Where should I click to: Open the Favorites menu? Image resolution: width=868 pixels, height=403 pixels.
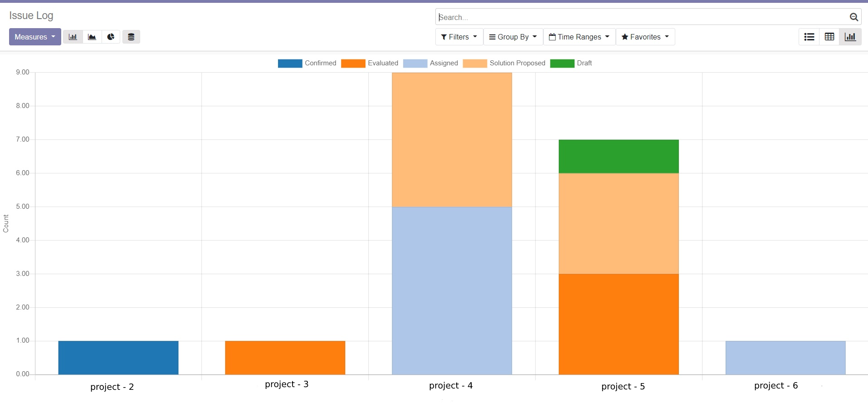645,37
